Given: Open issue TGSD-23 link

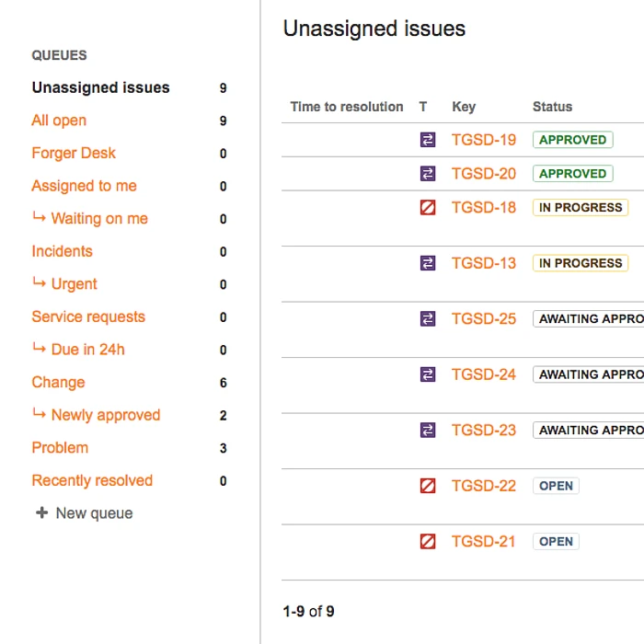Looking at the screenshot, I should (x=484, y=431).
